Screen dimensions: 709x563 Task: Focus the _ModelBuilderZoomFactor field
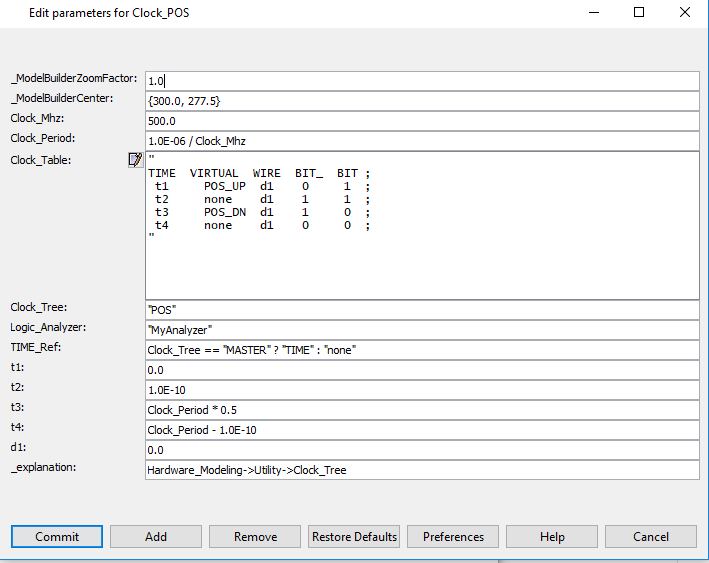(421, 81)
